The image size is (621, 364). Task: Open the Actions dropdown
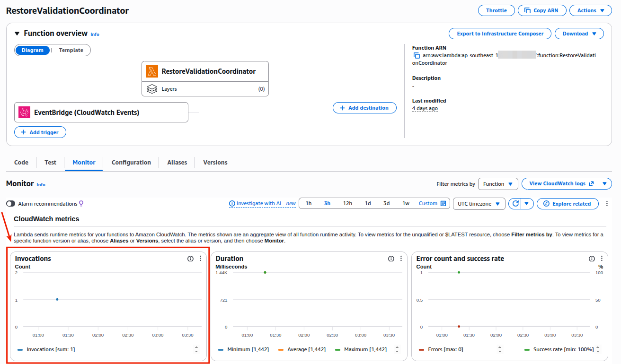coord(591,10)
